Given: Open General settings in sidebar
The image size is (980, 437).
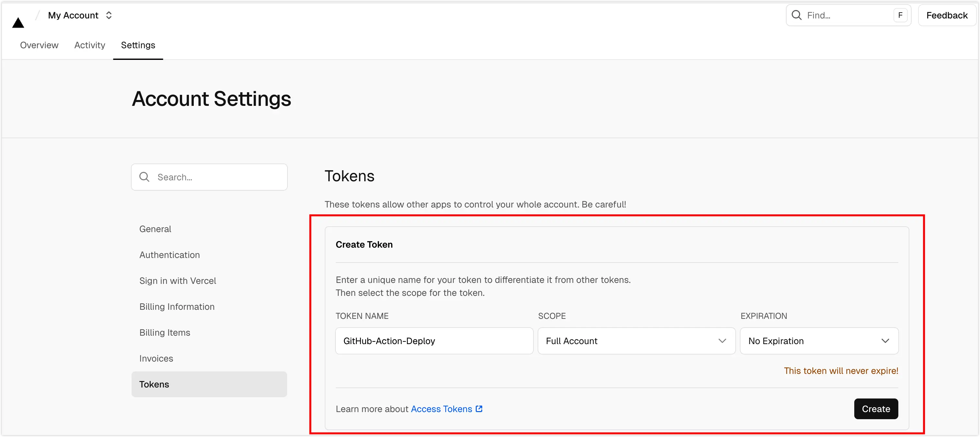Looking at the screenshot, I should [x=155, y=229].
